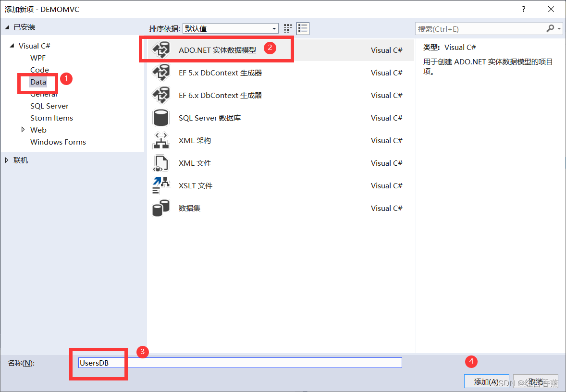
Task: Click the 'SQL Server 数据库' text
Action: pyautogui.click(x=209, y=118)
